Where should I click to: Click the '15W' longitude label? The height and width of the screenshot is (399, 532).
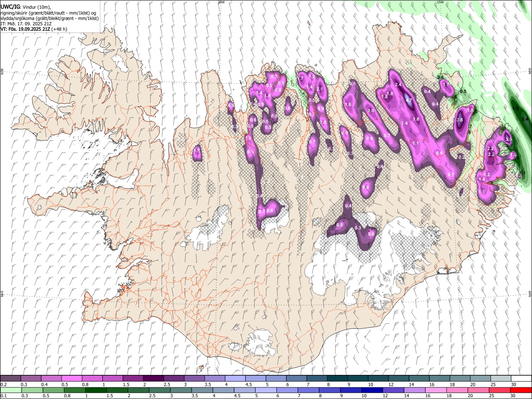tap(440, 2)
